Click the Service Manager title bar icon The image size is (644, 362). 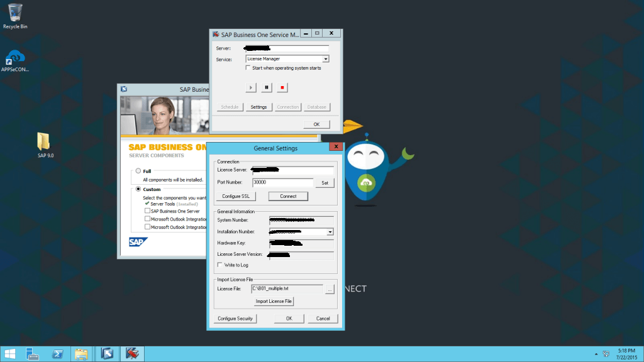pos(216,35)
